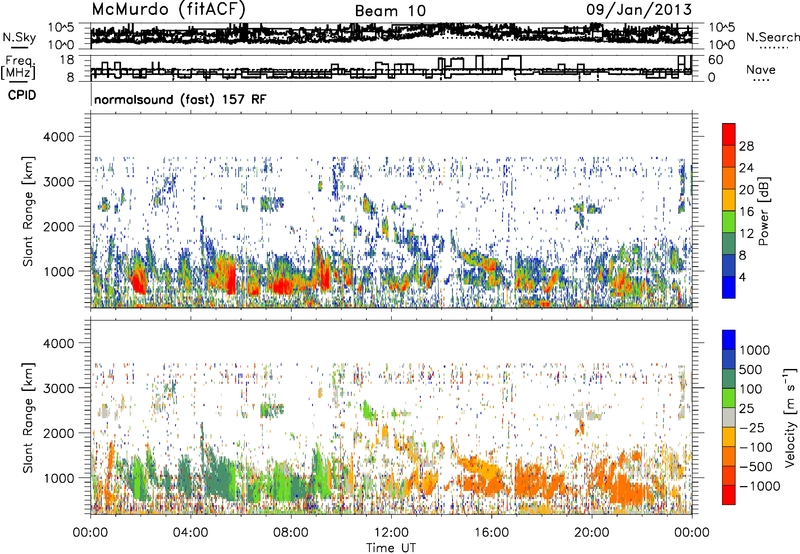Click the "-1000" Velocity colorbar value
800x554 pixels.
pyautogui.click(x=760, y=486)
